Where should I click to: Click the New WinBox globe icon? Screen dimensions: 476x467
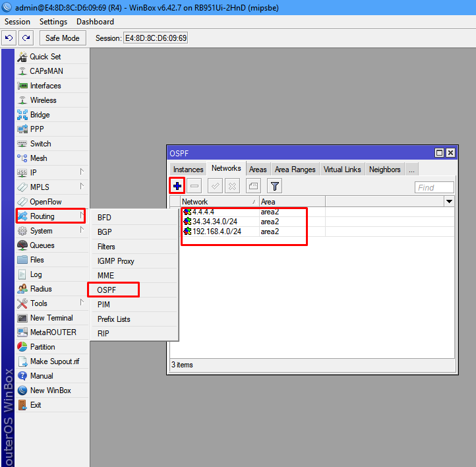(x=22, y=390)
